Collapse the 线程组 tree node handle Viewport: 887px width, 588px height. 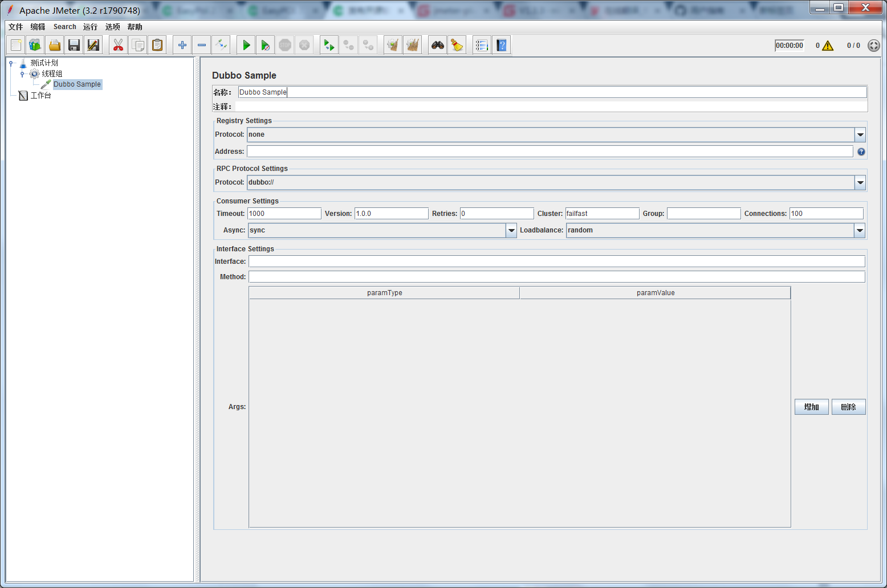coord(22,74)
